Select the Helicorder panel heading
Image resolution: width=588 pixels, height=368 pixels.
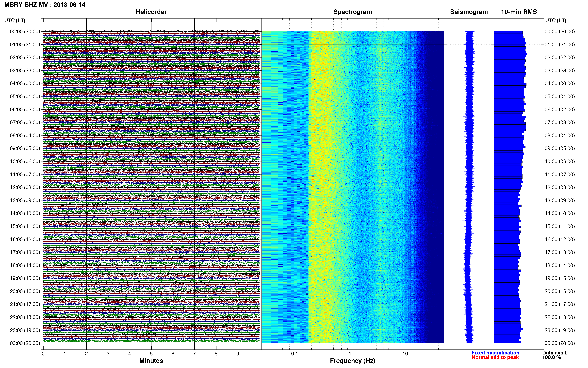pos(151,12)
